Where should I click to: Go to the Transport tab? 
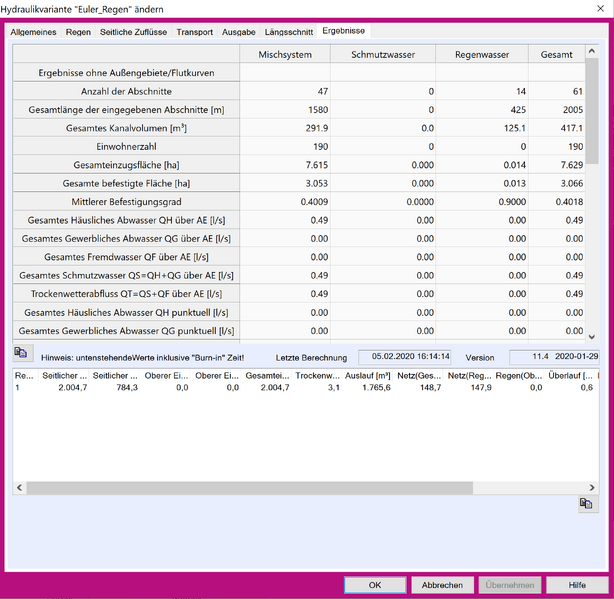click(x=194, y=32)
